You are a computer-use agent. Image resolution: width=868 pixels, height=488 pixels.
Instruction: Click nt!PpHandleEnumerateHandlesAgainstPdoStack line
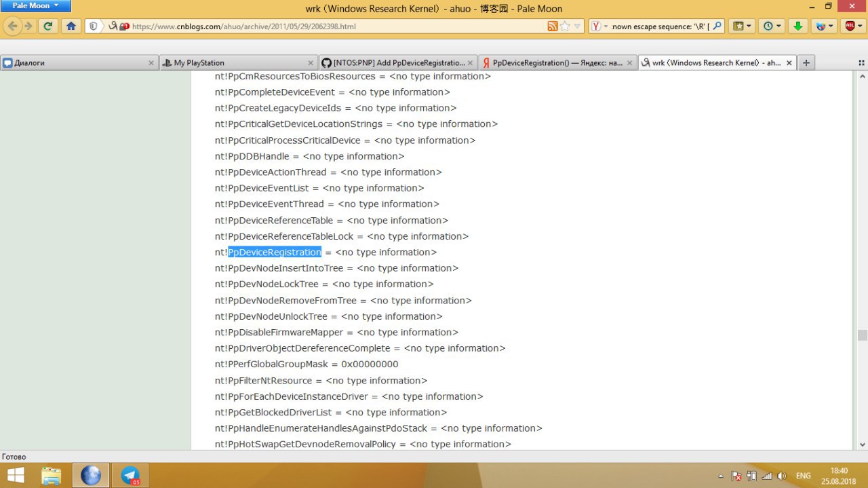pos(378,428)
